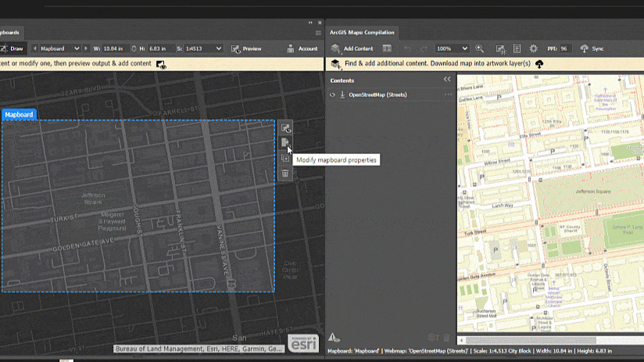
Task: Click the Sync button
Action: (592, 48)
